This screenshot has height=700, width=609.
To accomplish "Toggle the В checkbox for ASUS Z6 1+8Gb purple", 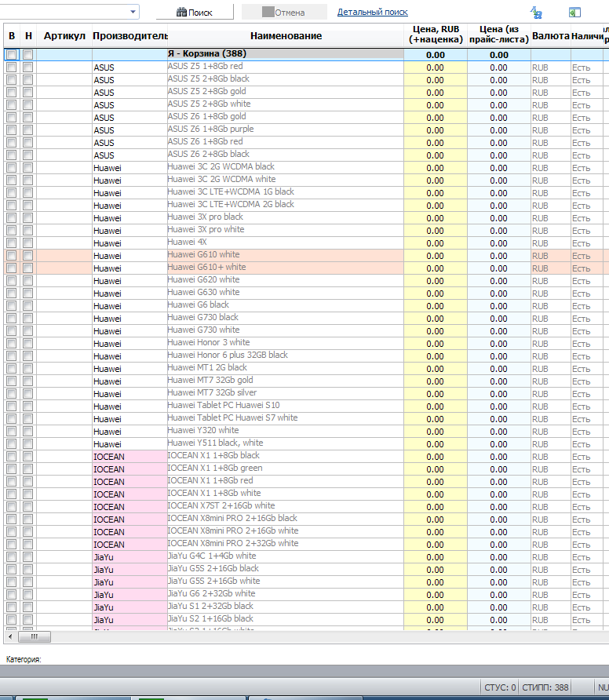I will click(12, 130).
